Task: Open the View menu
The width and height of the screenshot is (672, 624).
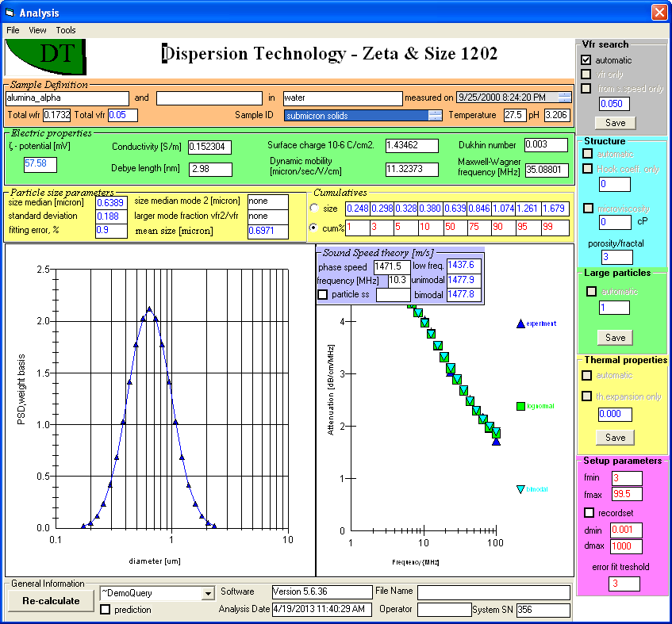Action: click(x=37, y=30)
